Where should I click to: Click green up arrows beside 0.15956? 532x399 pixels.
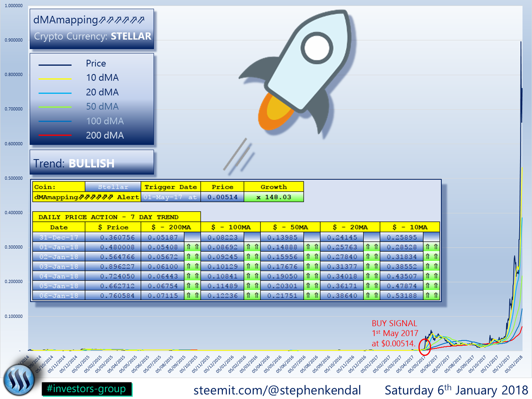[312, 256]
